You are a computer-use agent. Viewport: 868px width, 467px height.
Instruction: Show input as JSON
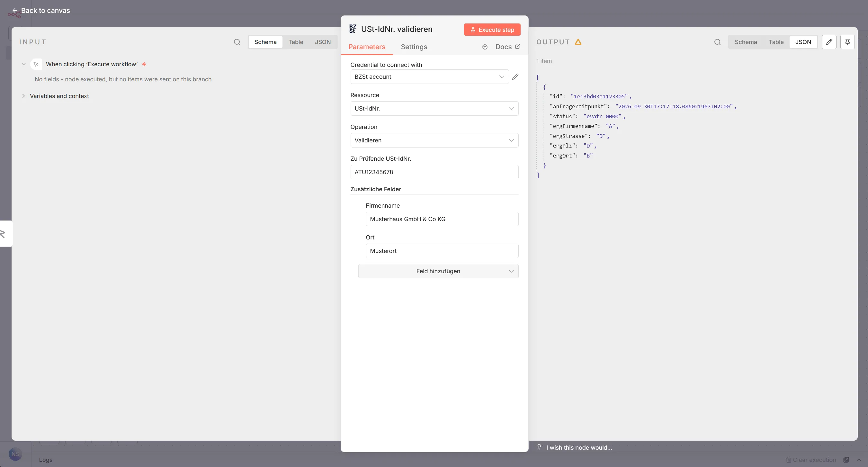tap(322, 42)
